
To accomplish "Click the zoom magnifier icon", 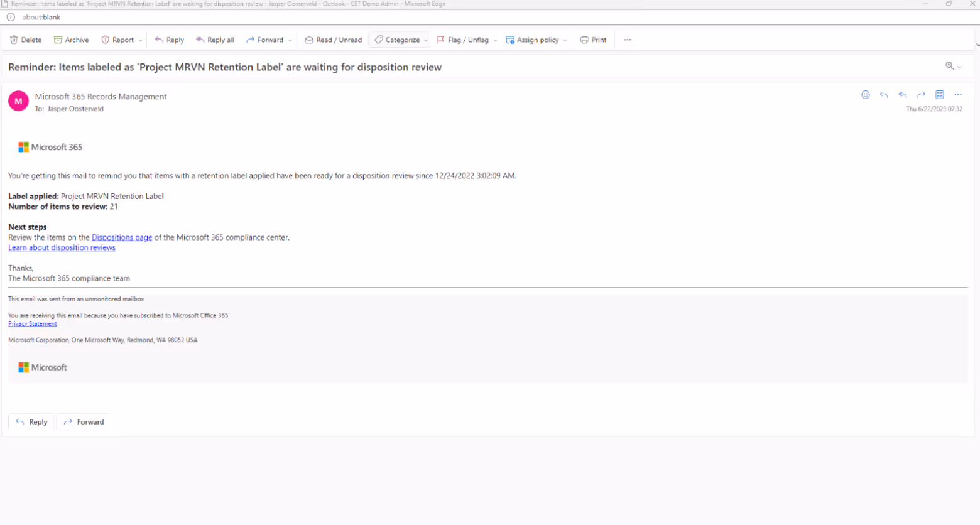I will click(950, 66).
